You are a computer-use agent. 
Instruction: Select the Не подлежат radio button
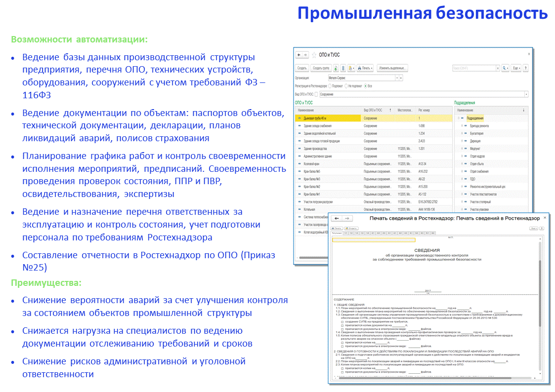(346, 86)
